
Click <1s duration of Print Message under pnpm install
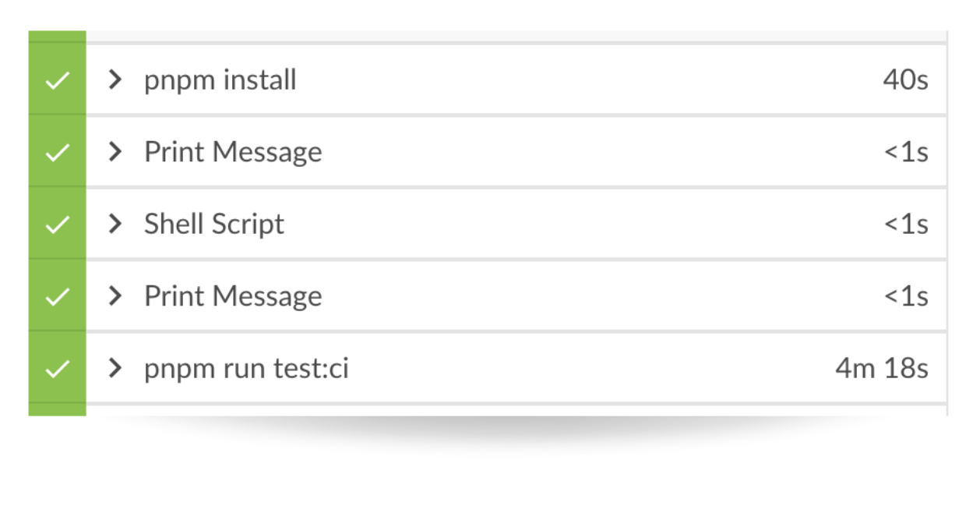(x=906, y=152)
